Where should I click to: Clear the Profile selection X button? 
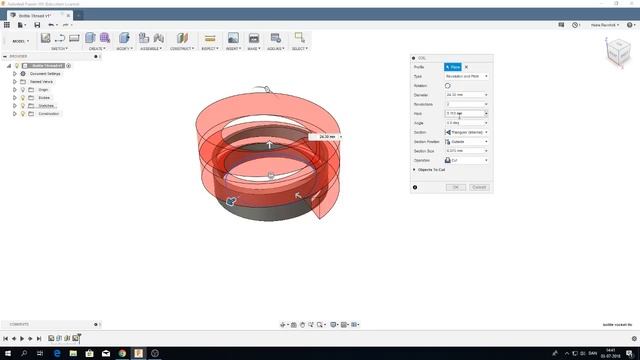(x=466, y=67)
